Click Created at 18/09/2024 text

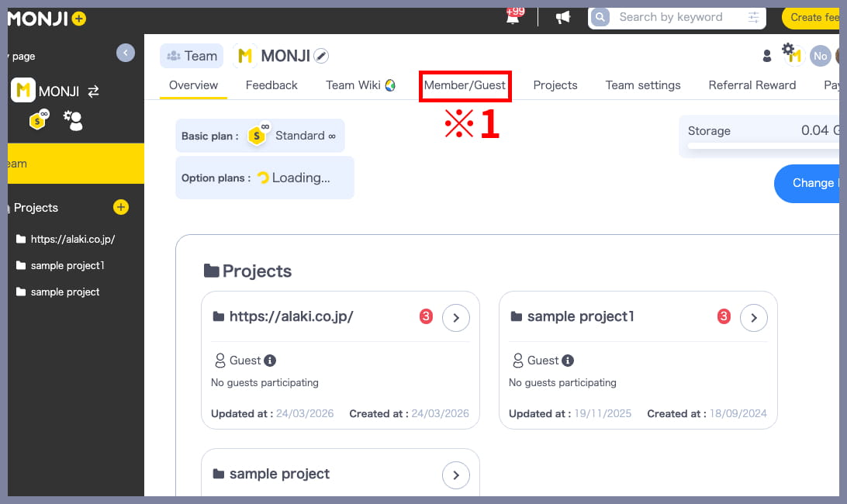tap(707, 414)
